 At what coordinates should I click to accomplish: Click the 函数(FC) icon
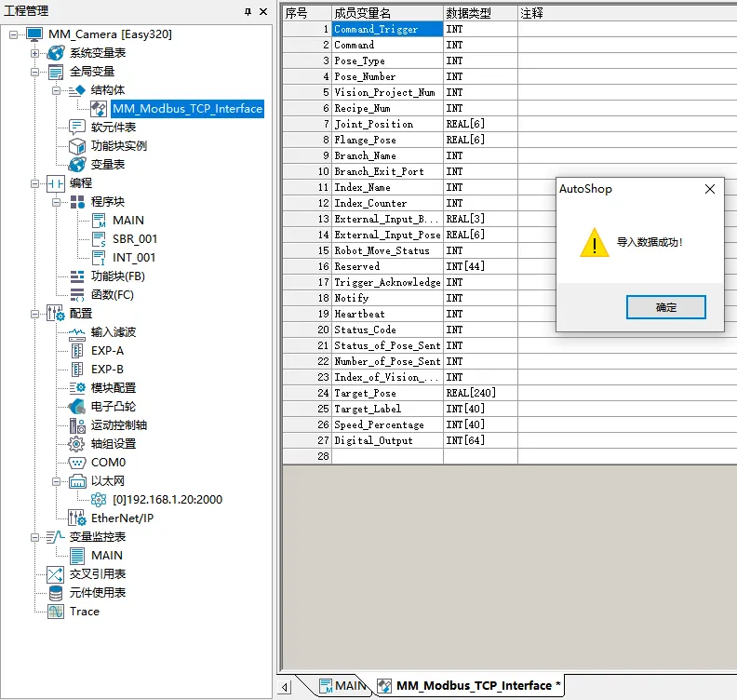click(77, 295)
